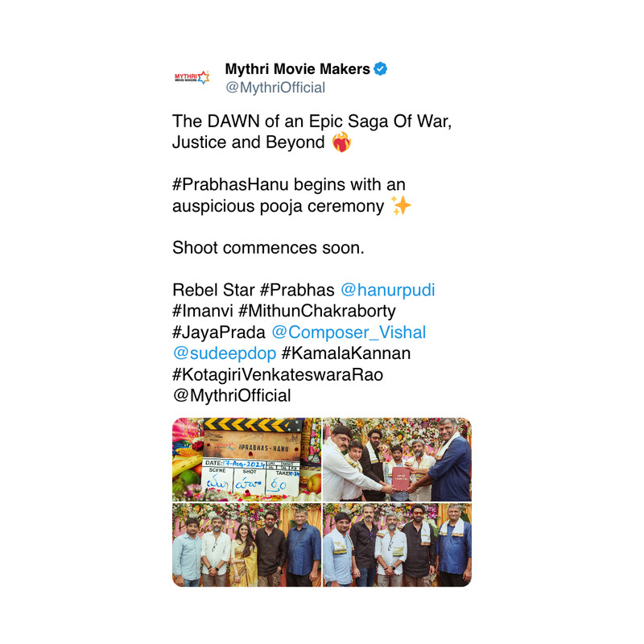Open the photo of five men wearing shawls
The height and width of the screenshot is (644, 644).
point(397,545)
